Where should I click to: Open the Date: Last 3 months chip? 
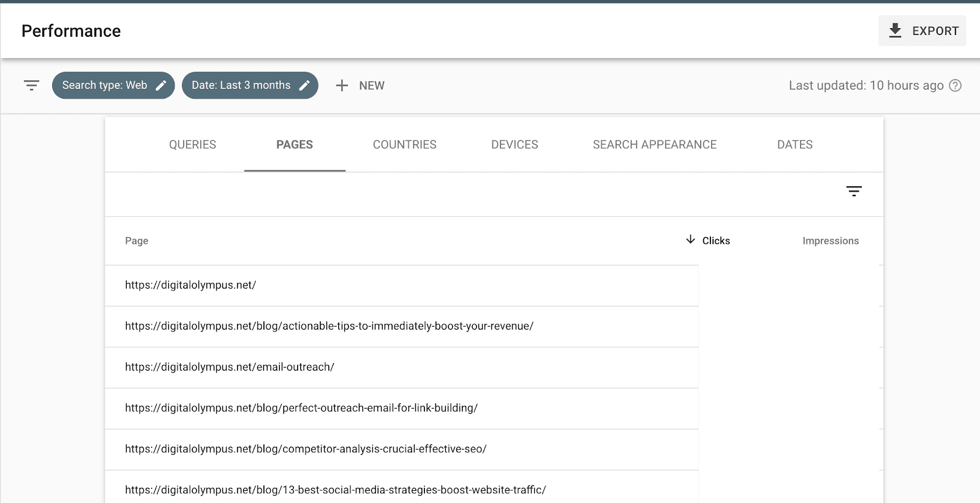[x=250, y=85]
